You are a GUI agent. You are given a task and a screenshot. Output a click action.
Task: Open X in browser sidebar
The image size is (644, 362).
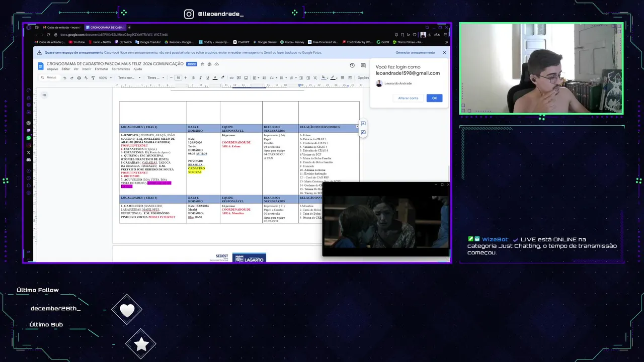coord(29,152)
